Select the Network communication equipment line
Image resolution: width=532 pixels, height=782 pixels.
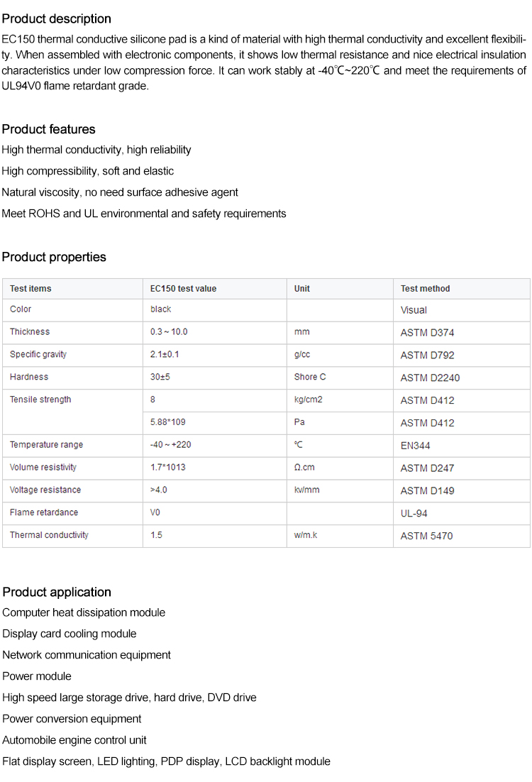tap(87, 655)
